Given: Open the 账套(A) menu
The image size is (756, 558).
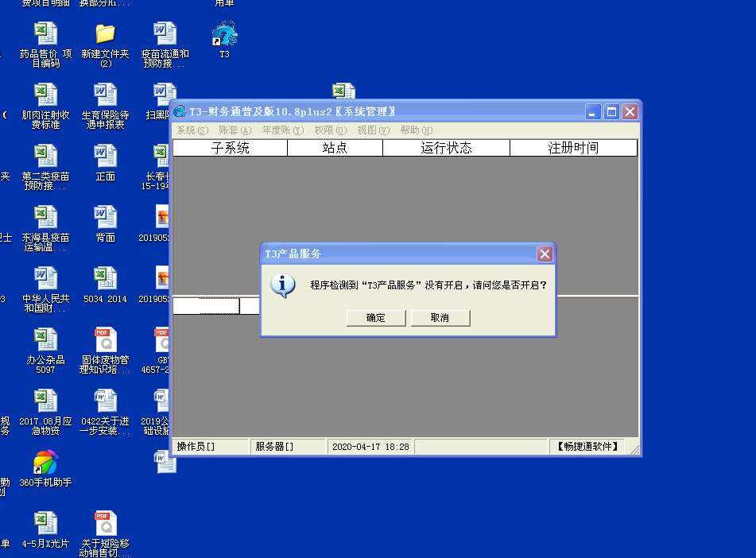Looking at the screenshot, I should tap(235, 130).
